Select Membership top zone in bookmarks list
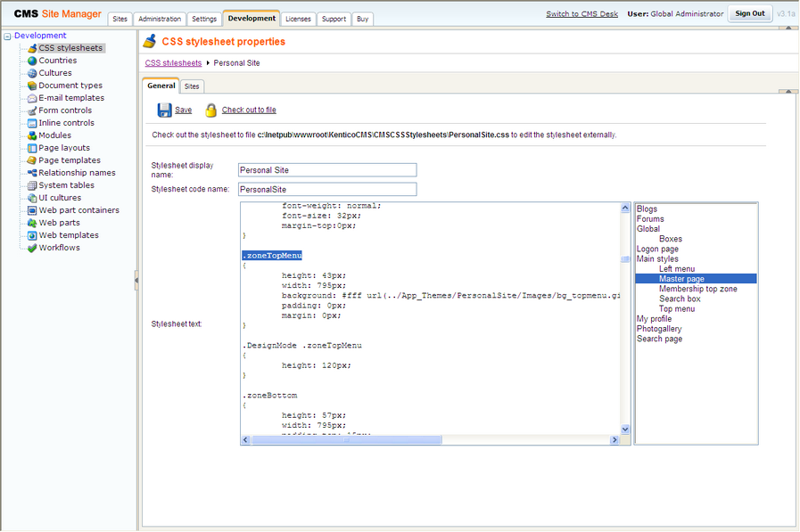 coord(698,289)
